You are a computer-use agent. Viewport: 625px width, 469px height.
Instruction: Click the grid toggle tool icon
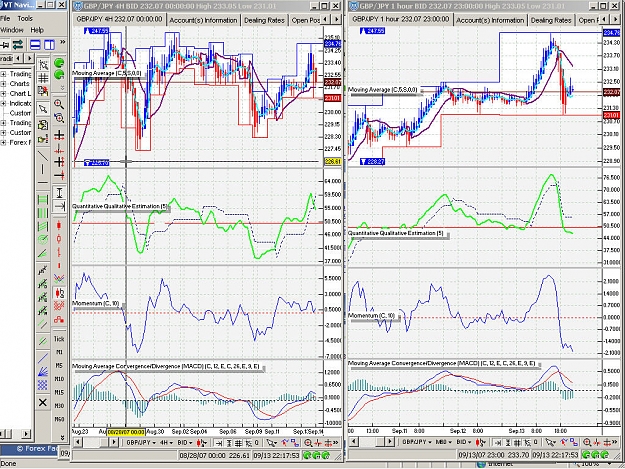[x=43, y=78]
